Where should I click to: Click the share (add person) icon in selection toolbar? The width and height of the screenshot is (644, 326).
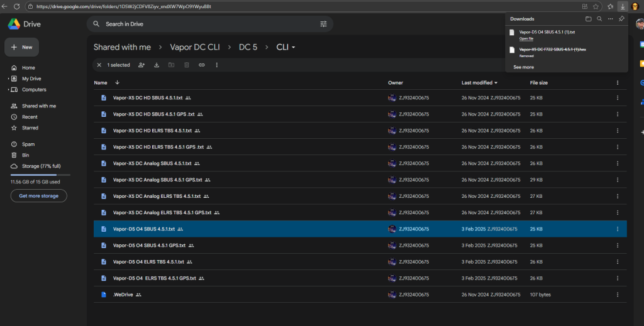(x=142, y=65)
